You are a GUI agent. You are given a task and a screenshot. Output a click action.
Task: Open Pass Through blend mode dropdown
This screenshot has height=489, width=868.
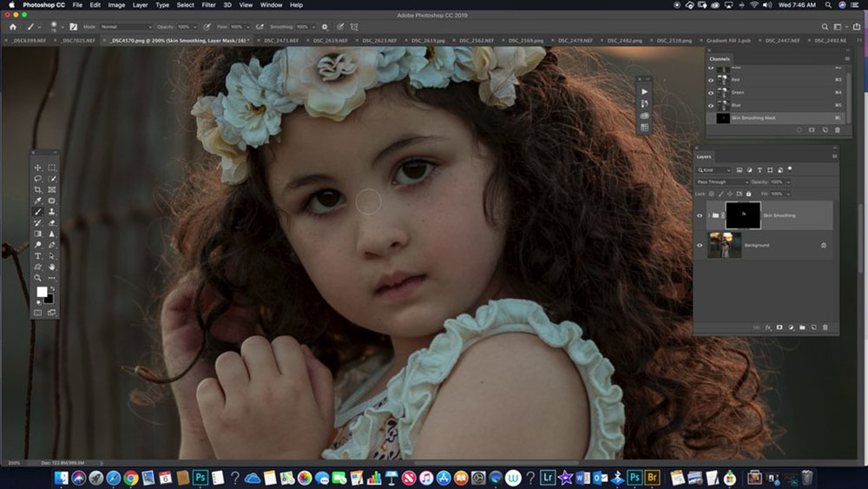point(722,182)
